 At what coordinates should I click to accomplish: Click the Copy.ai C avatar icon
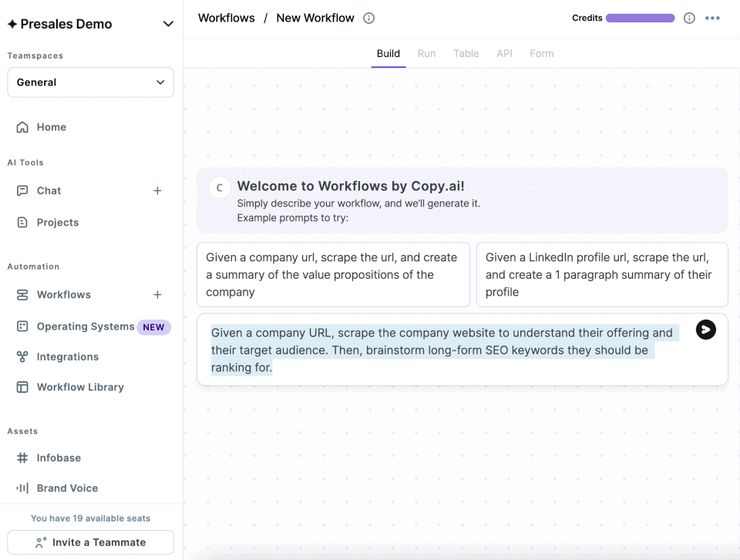(x=220, y=187)
